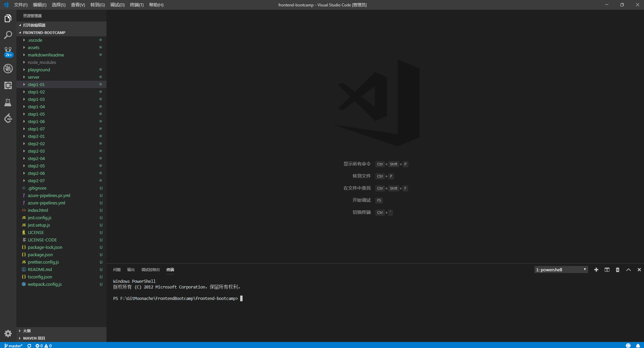Open the webpack.config.js file
The width and height of the screenshot is (644, 348).
[x=61, y=284]
